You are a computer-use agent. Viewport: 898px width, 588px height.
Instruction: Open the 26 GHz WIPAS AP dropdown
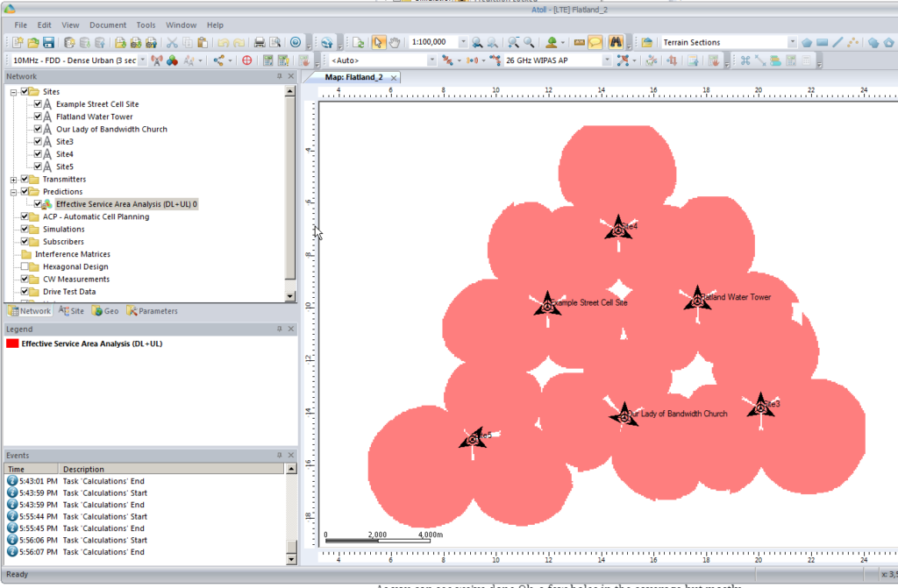tap(607, 60)
